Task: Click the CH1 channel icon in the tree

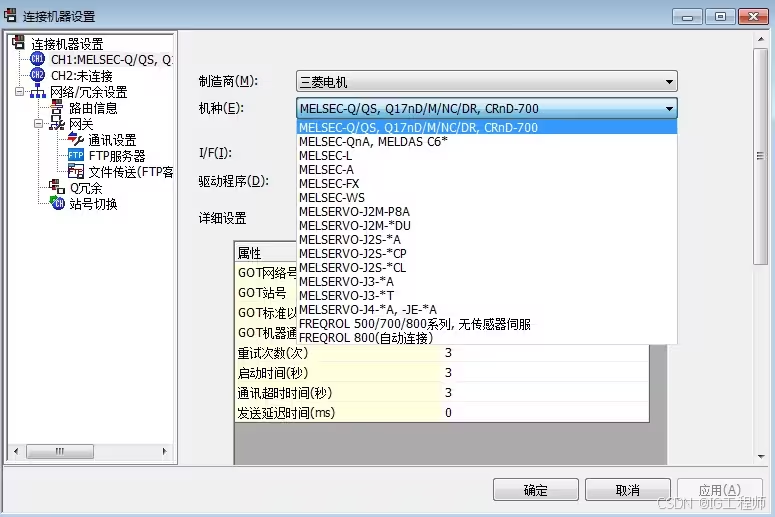Action: (38, 59)
